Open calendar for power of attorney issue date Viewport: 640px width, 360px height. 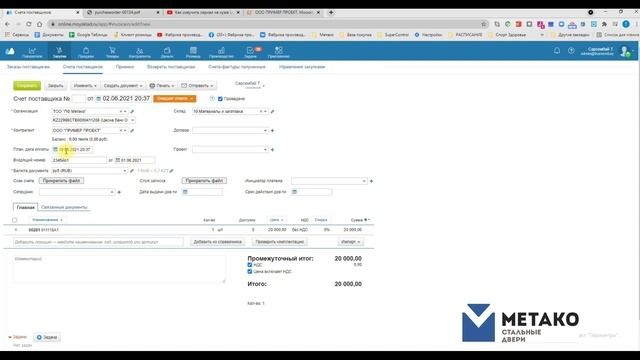[x=185, y=192]
